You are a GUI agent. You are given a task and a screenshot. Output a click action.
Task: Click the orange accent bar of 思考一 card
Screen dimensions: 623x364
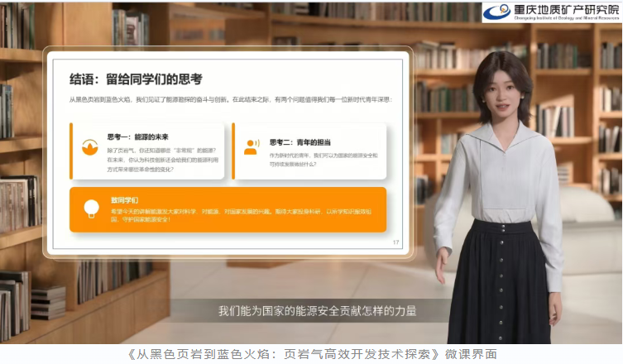pyautogui.click(x=71, y=151)
